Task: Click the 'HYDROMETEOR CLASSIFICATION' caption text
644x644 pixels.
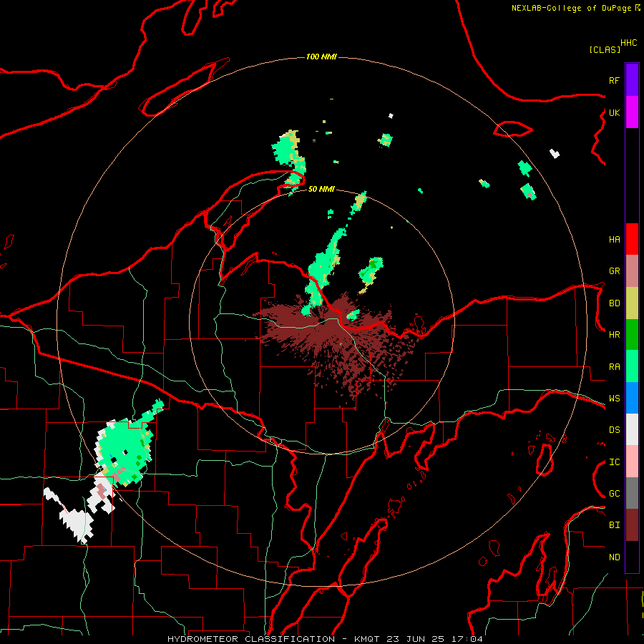Action: [251, 639]
